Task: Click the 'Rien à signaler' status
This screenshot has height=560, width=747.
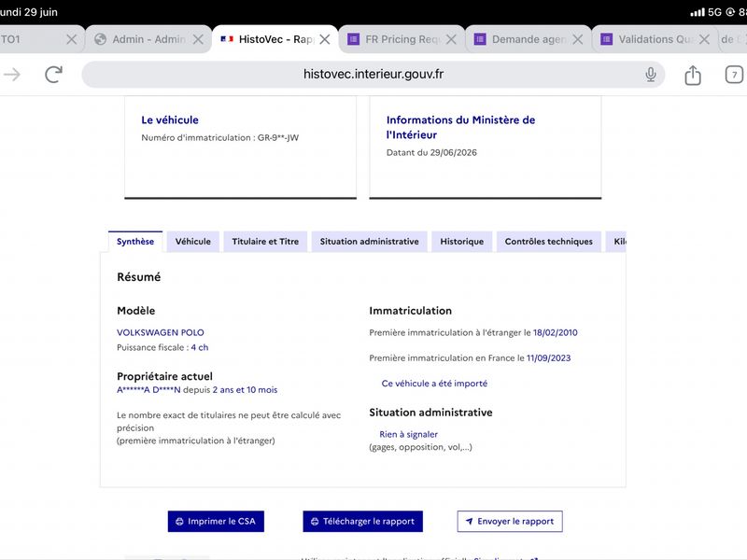Action: pos(408,434)
